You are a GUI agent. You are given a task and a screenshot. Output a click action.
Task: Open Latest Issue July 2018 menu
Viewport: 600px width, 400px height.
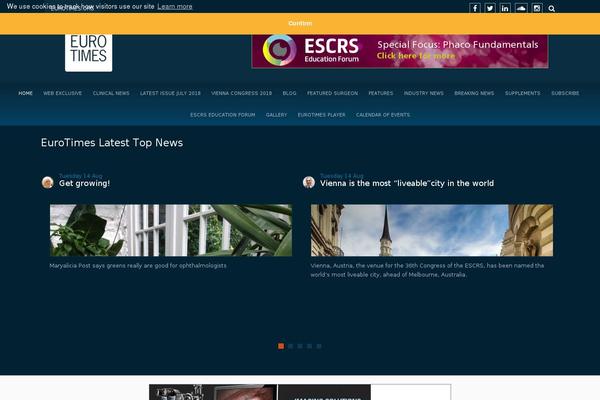tap(170, 93)
